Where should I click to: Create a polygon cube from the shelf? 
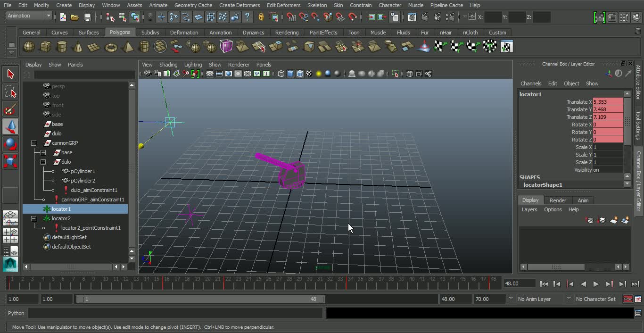[x=45, y=47]
